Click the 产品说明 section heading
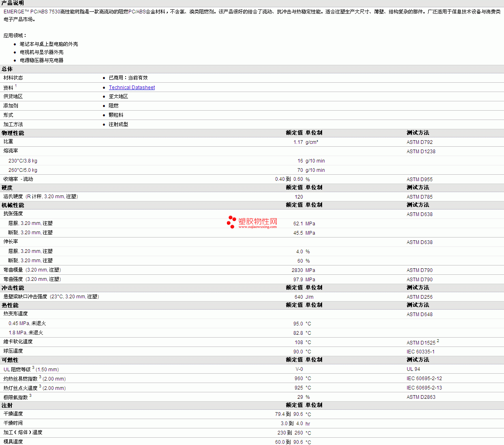Viewport: 504px width, 445px height. point(13,3)
